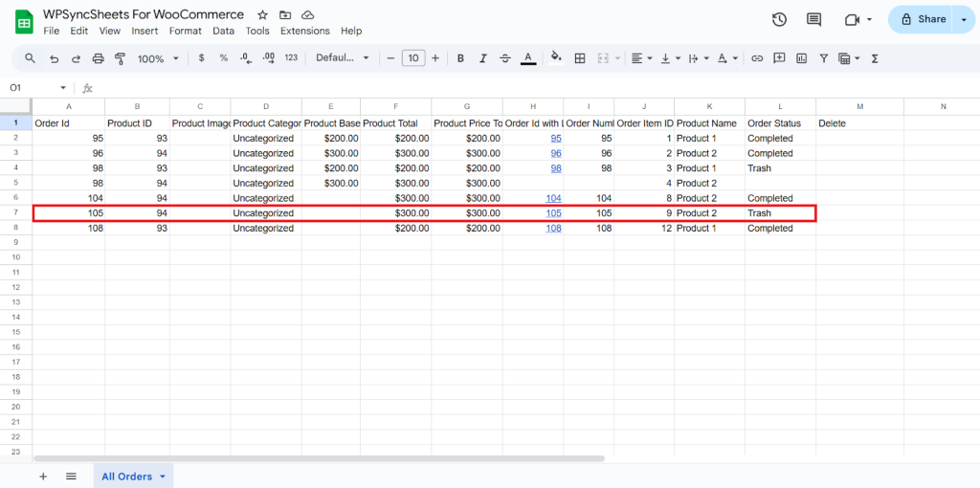Screen dimensions: 980x488
Task: Format as percent
Action: (x=223, y=58)
